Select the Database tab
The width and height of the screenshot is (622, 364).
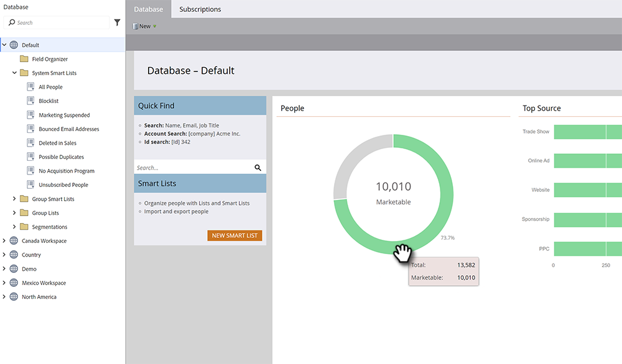point(149,9)
